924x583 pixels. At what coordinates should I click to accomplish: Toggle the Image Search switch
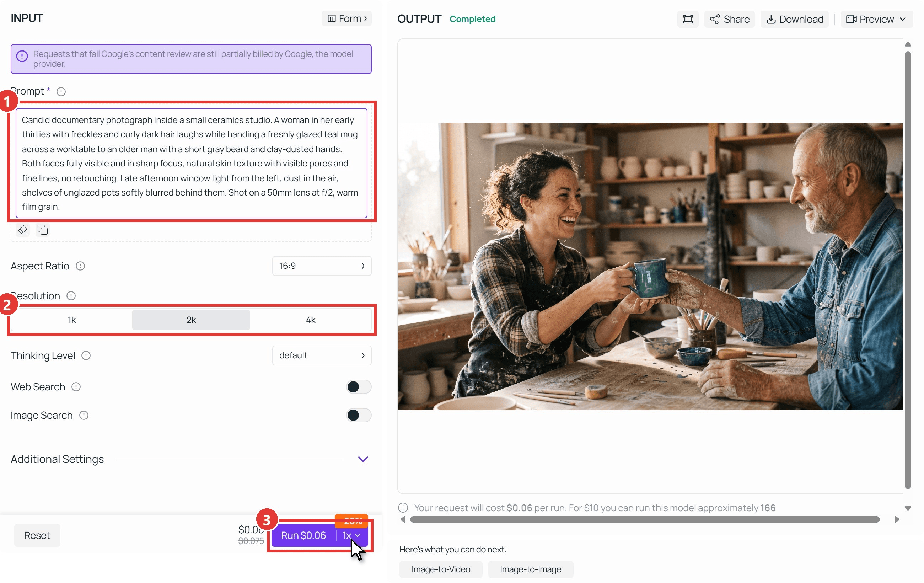tap(359, 415)
